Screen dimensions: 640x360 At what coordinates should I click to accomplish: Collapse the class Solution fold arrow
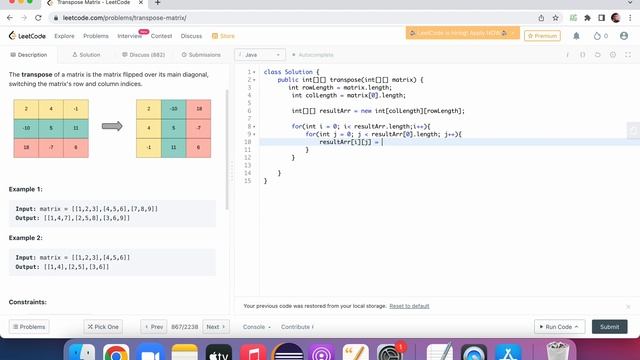(x=254, y=72)
